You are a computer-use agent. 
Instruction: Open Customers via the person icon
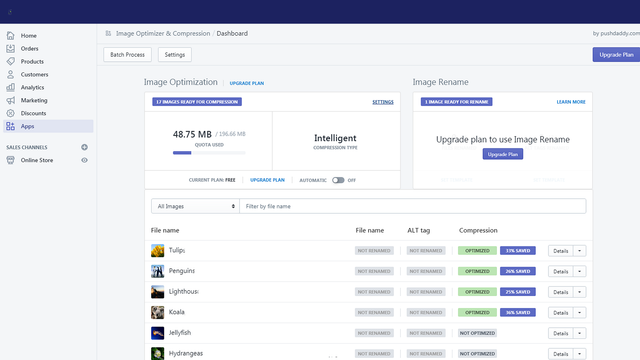(x=11, y=74)
